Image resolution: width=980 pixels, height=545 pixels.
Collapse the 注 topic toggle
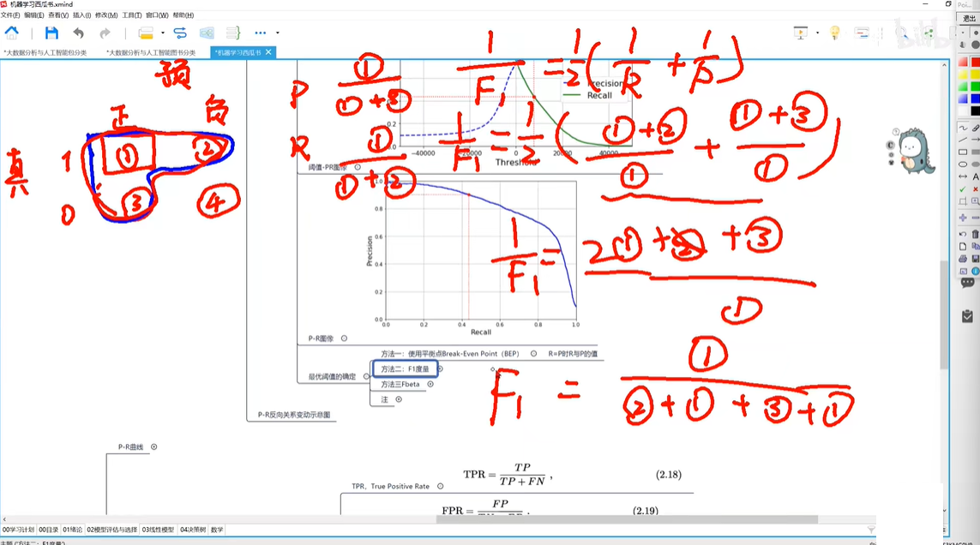(x=399, y=399)
